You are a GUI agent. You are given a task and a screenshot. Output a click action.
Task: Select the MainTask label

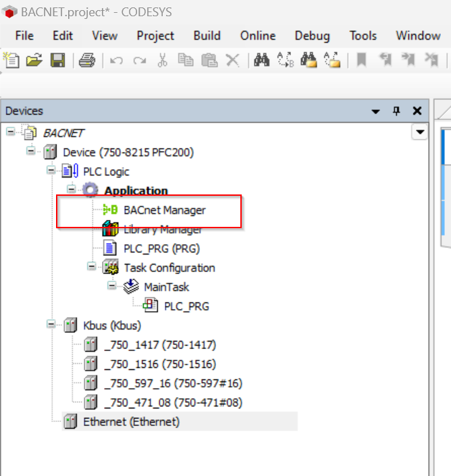[x=166, y=287]
